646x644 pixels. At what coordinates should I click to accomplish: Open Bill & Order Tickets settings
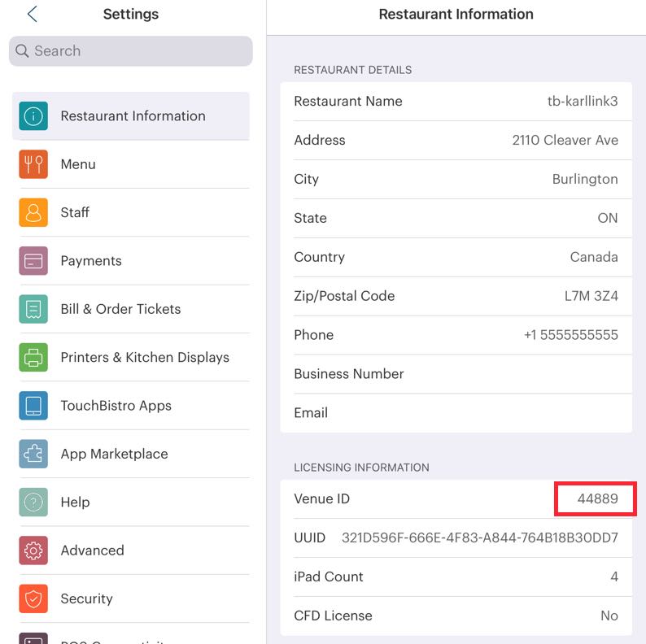click(131, 309)
